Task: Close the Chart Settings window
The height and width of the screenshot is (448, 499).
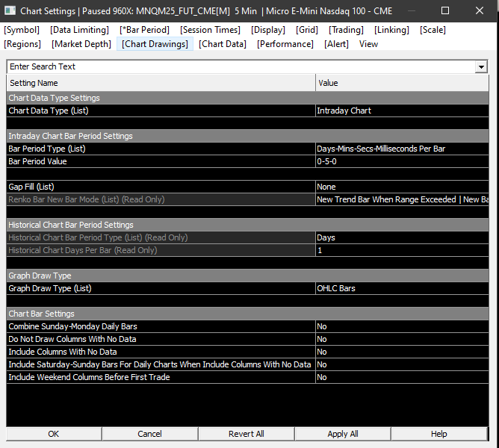Action: [480, 10]
